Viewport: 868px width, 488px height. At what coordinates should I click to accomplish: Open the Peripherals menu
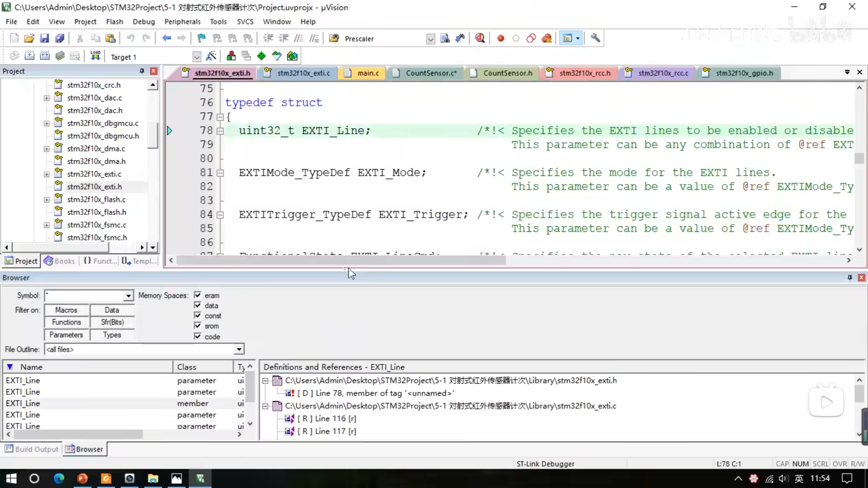tap(182, 22)
